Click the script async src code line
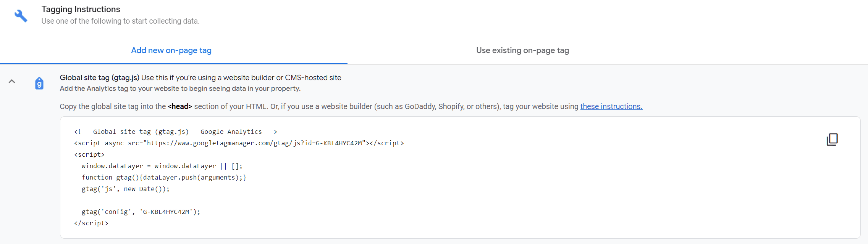 pos(239,143)
